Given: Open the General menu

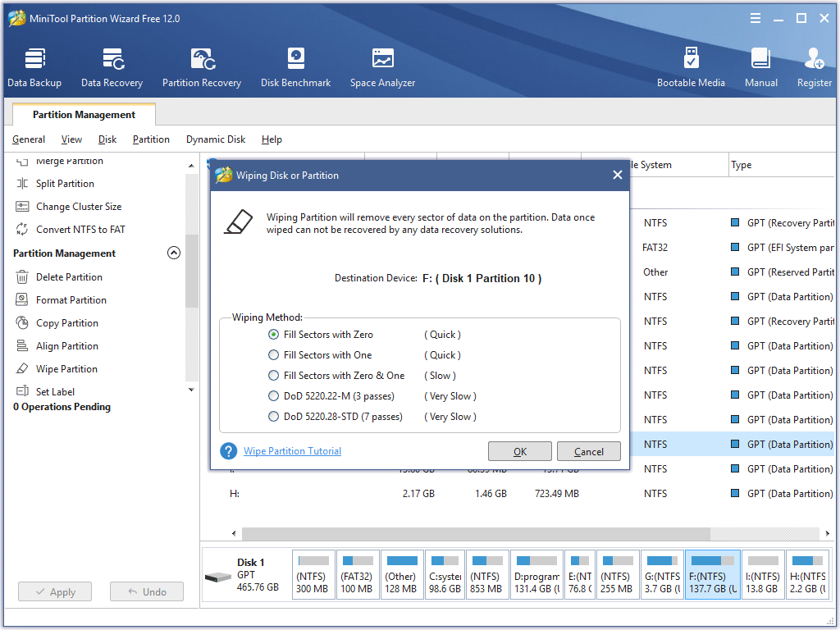Looking at the screenshot, I should coord(29,139).
